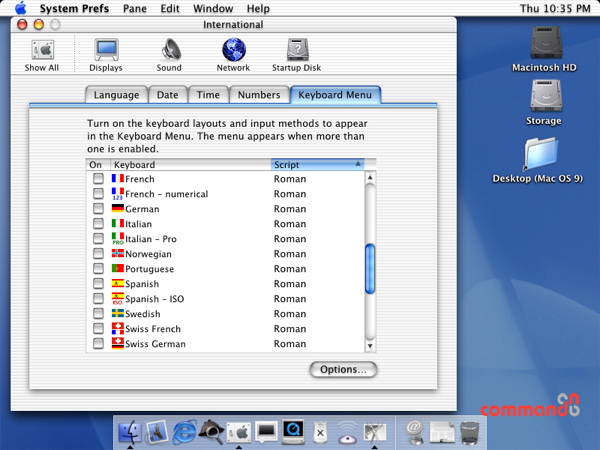Switch to the Numbers tab

(x=259, y=95)
